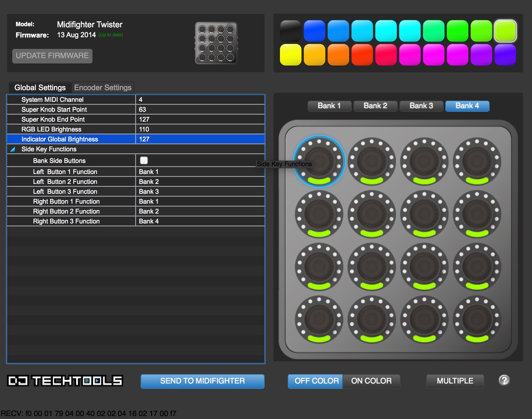Select the Bank 2 tab

point(375,106)
